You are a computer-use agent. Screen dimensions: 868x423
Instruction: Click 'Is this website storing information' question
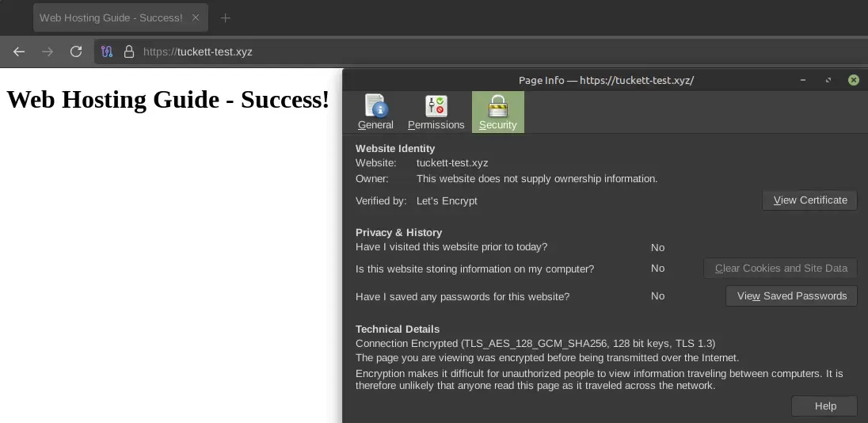coord(474,269)
